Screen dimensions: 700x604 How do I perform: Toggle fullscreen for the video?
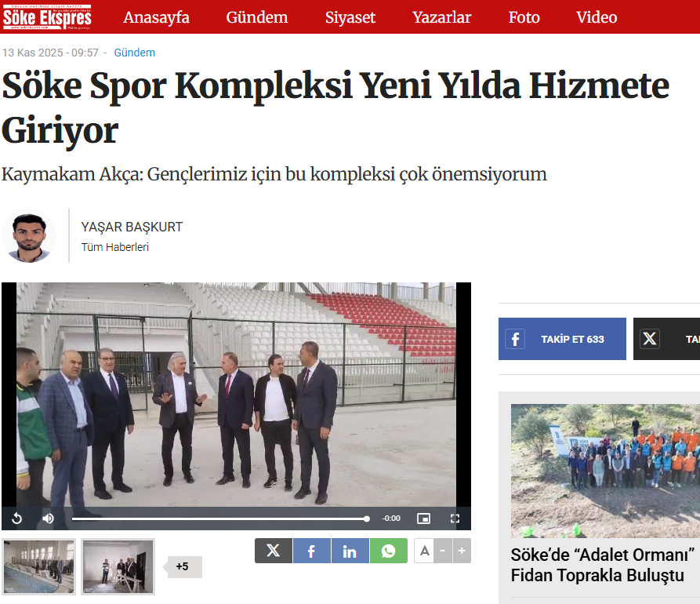click(455, 518)
